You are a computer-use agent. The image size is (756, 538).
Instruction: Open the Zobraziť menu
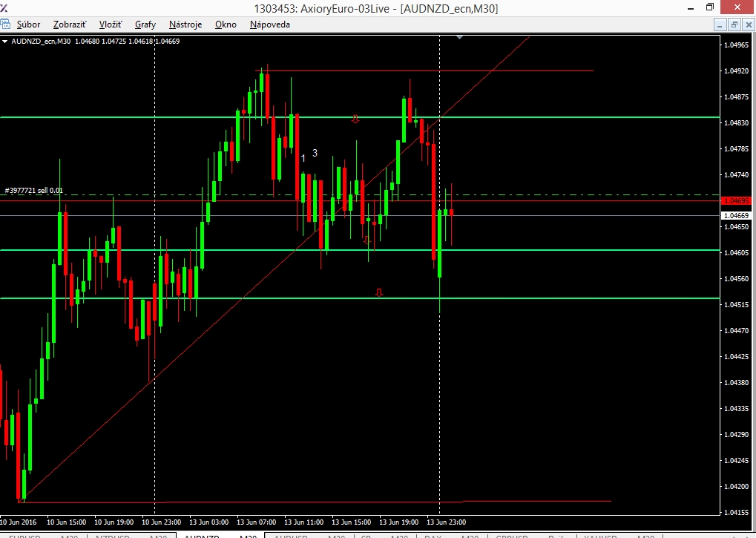[x=70, y=24]
